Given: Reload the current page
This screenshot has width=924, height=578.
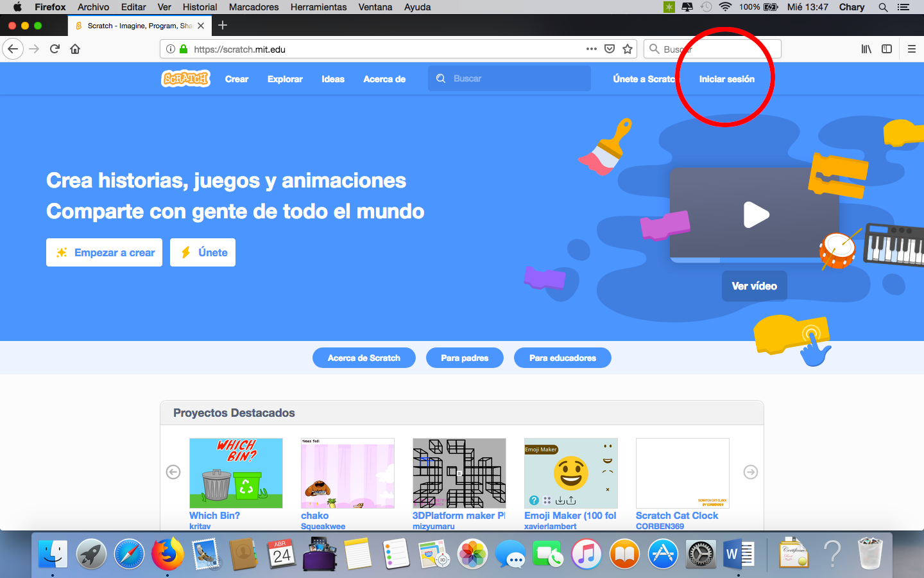Looking at the screenshot, I should pyautogui.click(x=55, y=49).
